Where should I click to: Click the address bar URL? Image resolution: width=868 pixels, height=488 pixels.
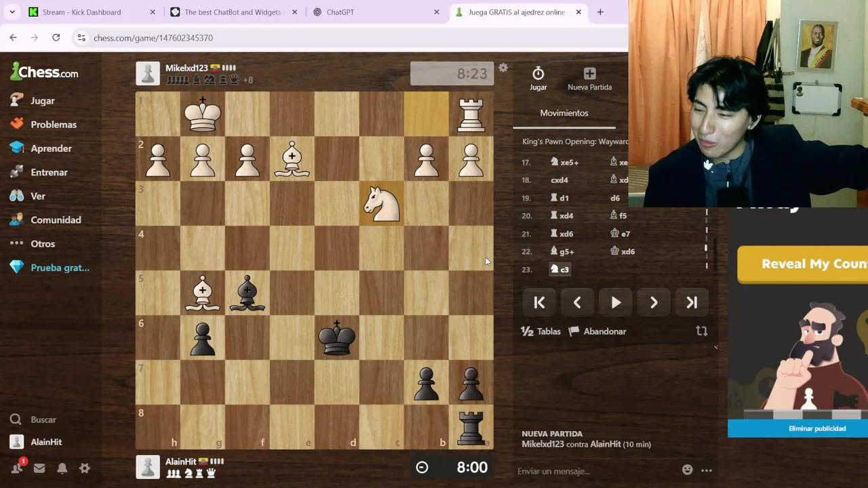(x=153, y=38)
